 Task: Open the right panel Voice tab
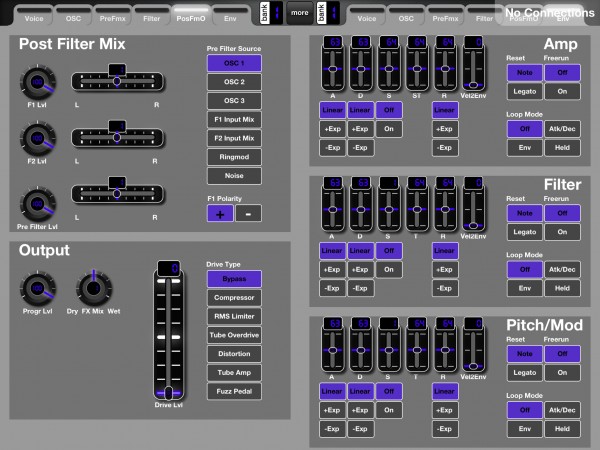(367, 16)
